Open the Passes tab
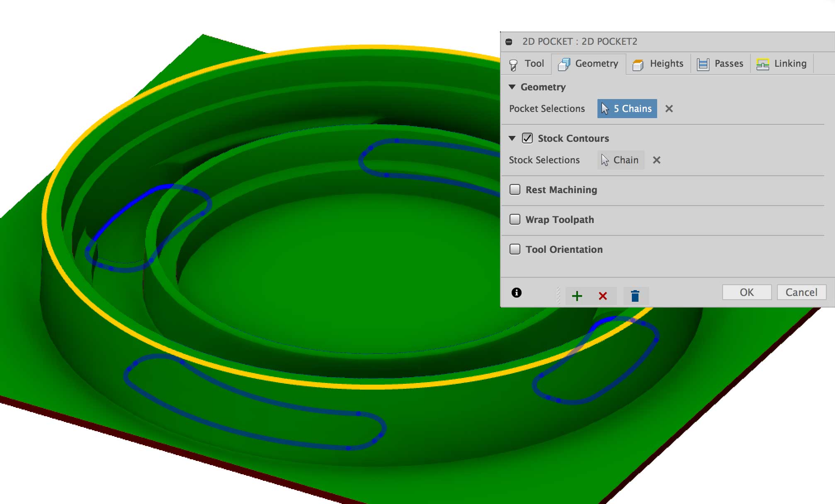This screenshot has height=504, width=835. 720,64
